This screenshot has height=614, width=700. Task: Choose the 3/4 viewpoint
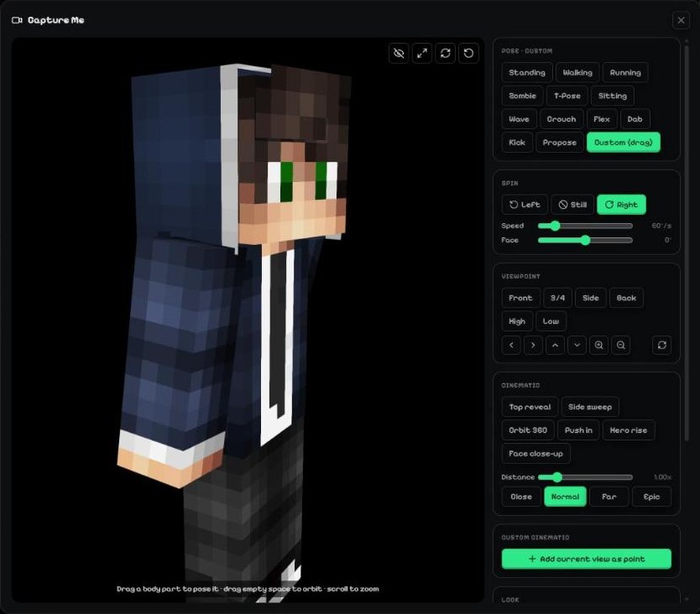557,298
